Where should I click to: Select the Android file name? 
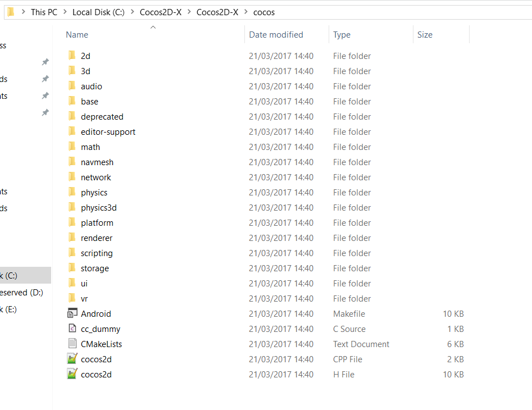pyautogui.click(x=96, y=314)
